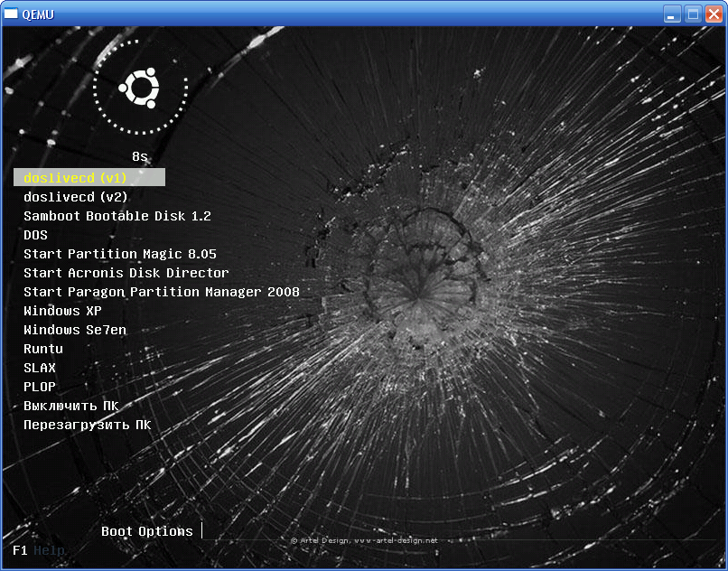
Task: Pick Start Paragon Partition Manager 2008
Action: coord(162,292)
